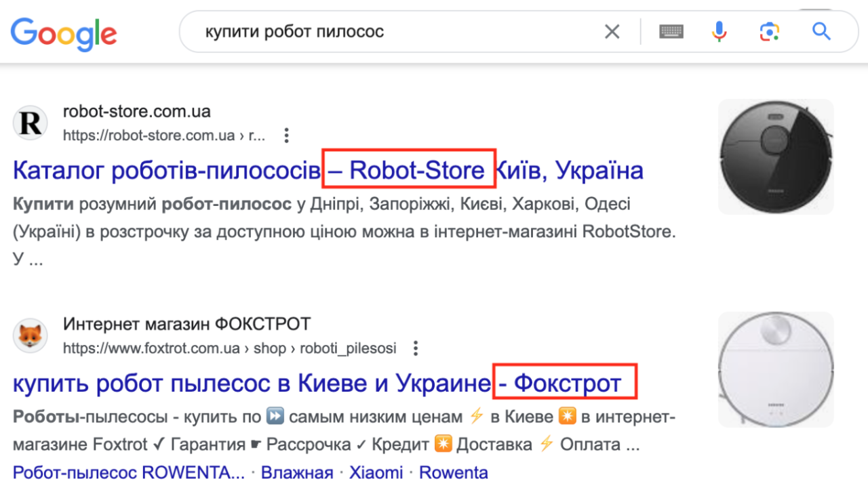The width and height of the screenshot is (868, 500).
Task: Click the 'Робот-пылесос ROWENTA...' sitelink
Action: 129,472
